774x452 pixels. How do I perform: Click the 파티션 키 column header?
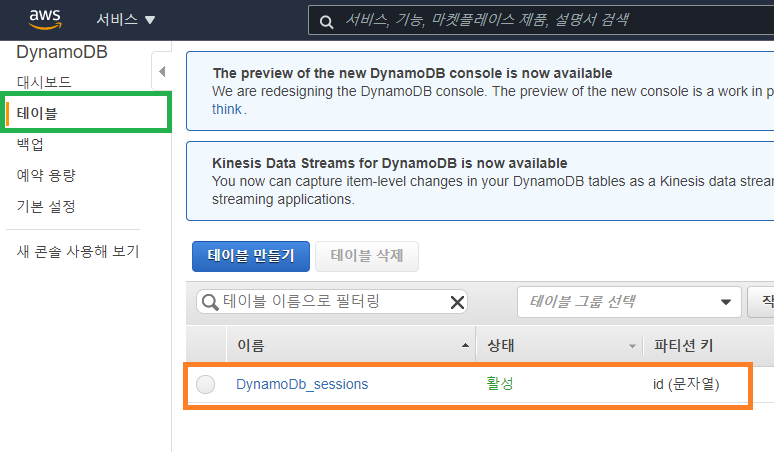click(x=684, y=345)
